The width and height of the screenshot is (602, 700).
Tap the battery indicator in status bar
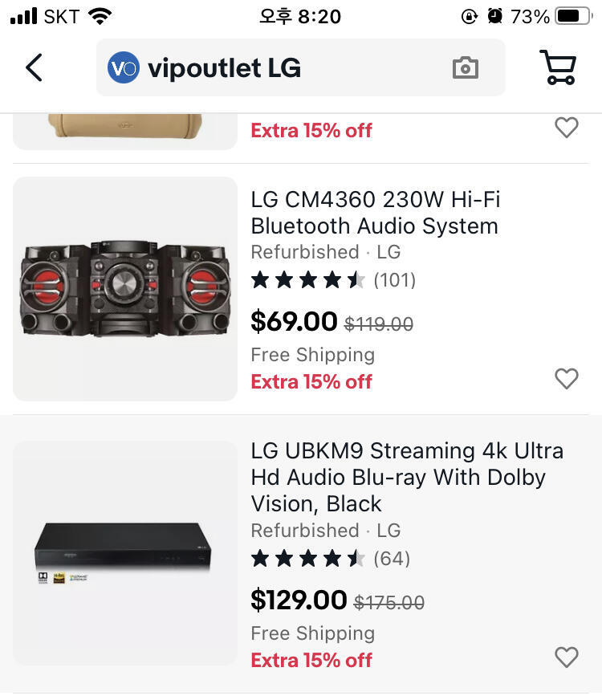tap(573, 17)
